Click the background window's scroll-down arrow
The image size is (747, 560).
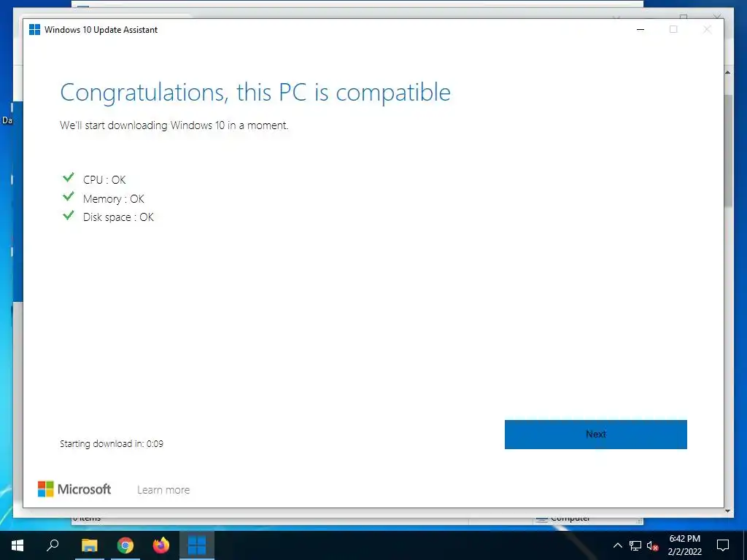tap(728, 511)
